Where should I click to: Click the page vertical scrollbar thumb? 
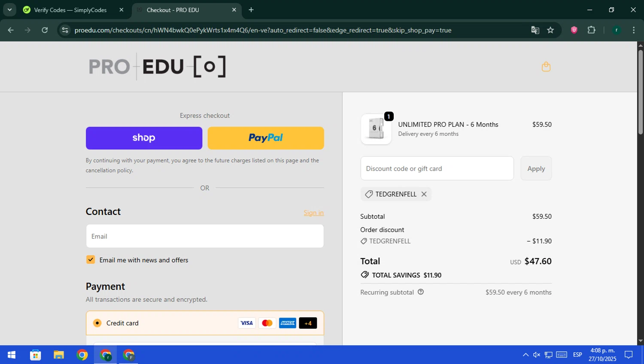coord(641,92)
